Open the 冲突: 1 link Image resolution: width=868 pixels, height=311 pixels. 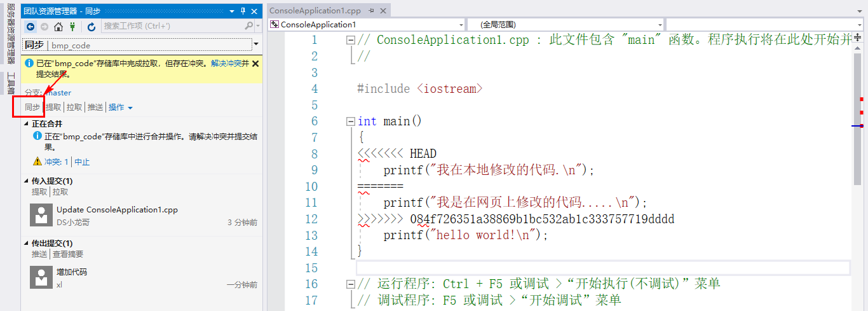point(57,162)
